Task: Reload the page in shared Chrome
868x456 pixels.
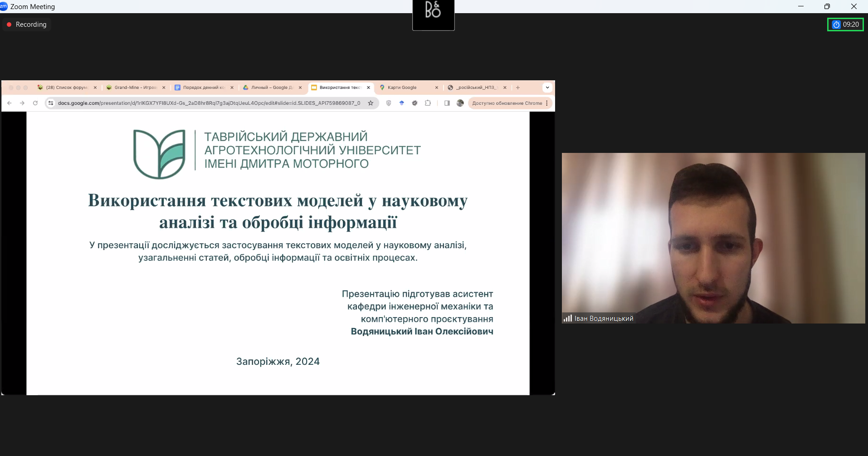Action: (35, 103)
